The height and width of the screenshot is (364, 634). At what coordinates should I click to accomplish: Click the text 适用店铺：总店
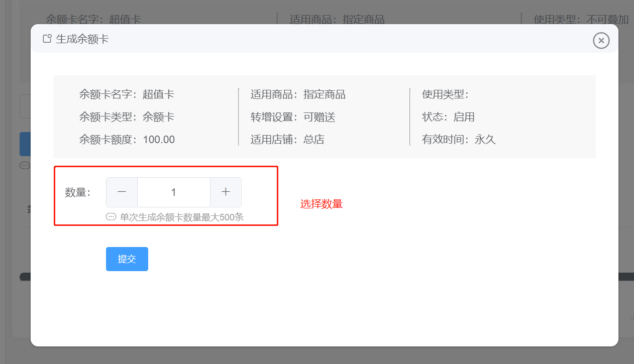(287, 140)
